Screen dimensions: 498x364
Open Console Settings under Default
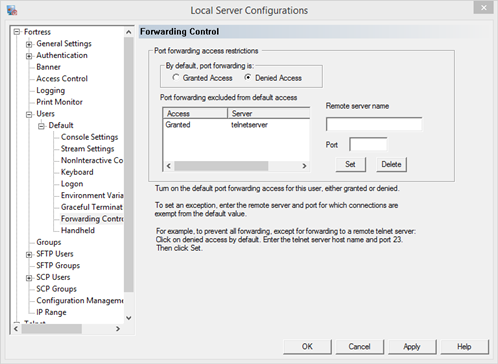89,137
